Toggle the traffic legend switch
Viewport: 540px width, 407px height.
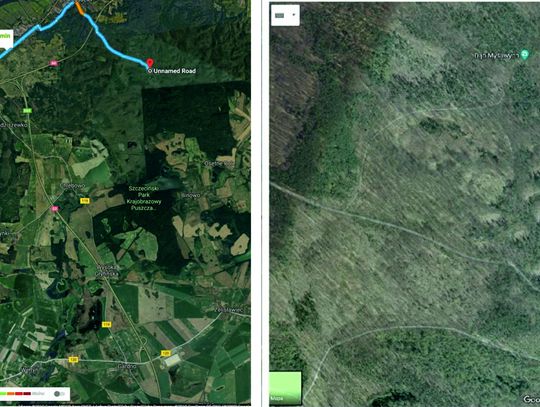(59, 394)
